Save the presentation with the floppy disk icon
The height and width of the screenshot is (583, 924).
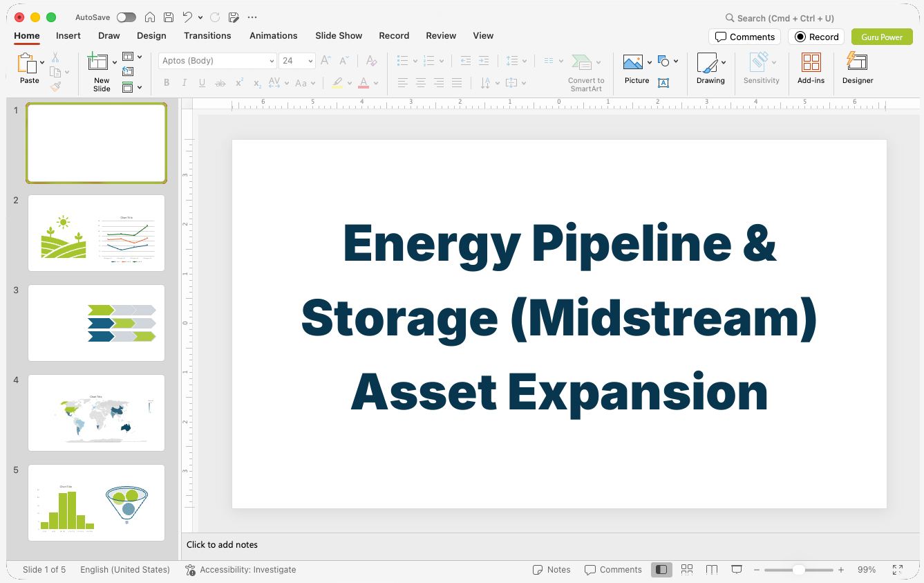coord(169,17)
